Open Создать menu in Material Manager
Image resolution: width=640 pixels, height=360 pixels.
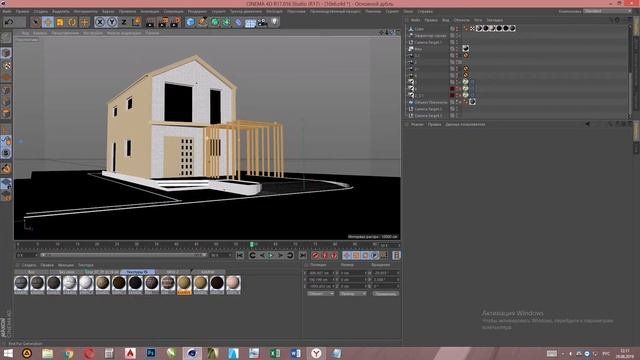coord(29,265)
